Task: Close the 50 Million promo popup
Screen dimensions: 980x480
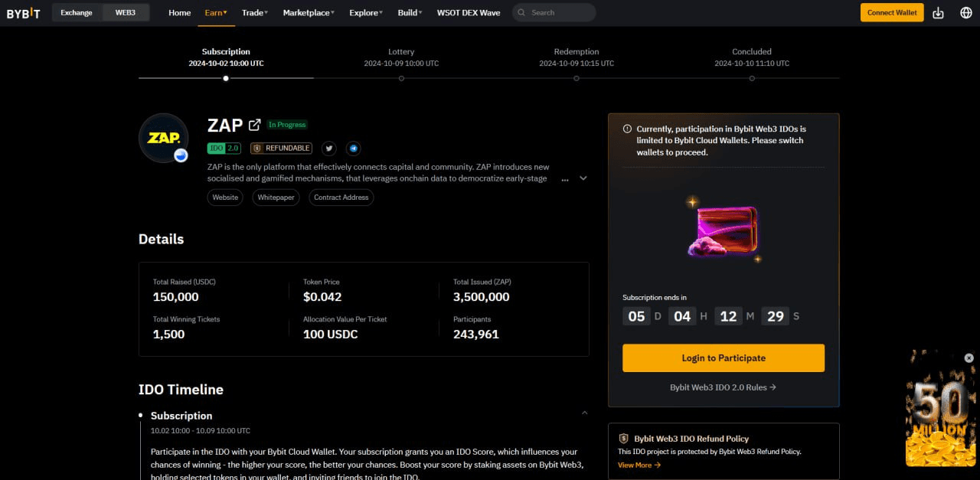Action: 969,358
